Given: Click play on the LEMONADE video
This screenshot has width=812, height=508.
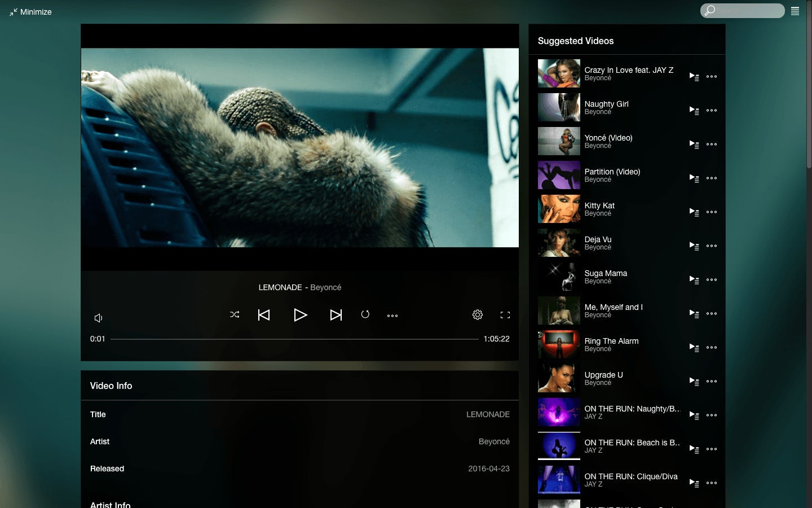Looking at the screenshot, I should tap(301, 316).
